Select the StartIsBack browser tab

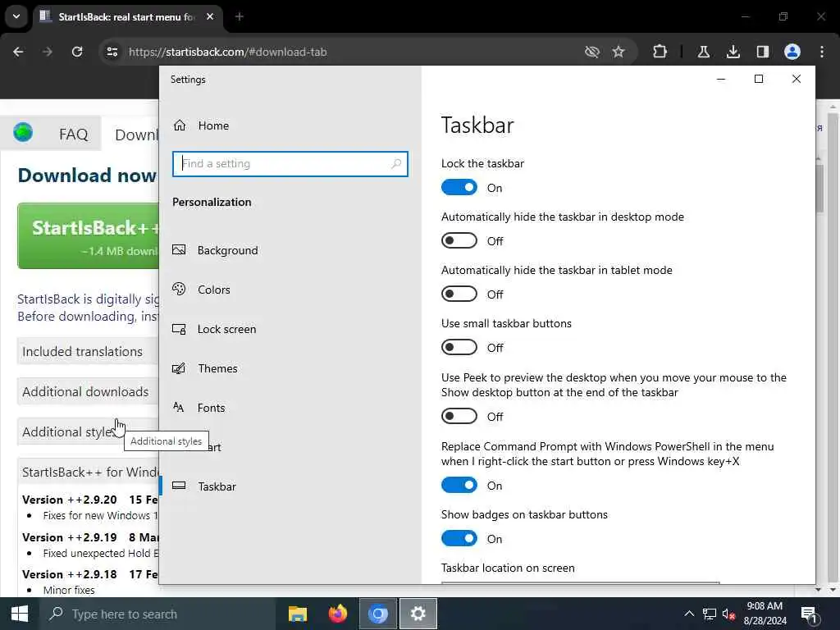point(127,16)
